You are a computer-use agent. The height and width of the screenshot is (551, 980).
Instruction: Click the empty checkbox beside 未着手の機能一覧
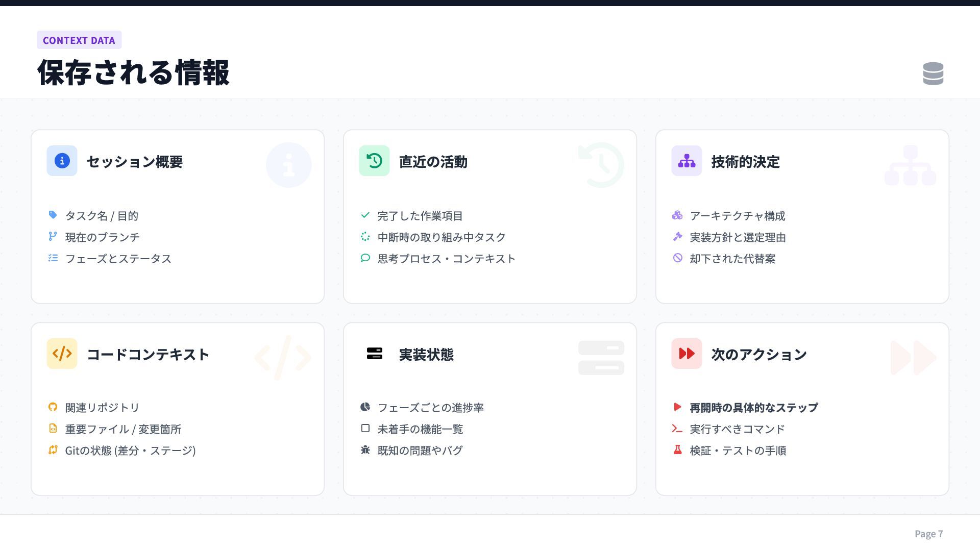point(365,429)
